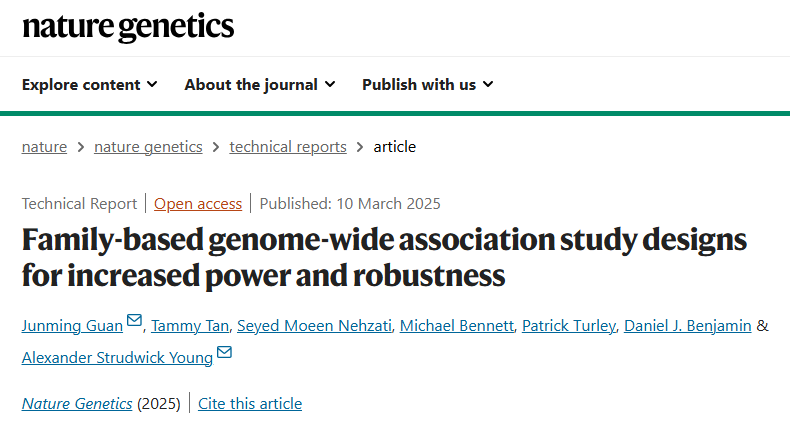Click the Open access link

[x=198, y=204]
